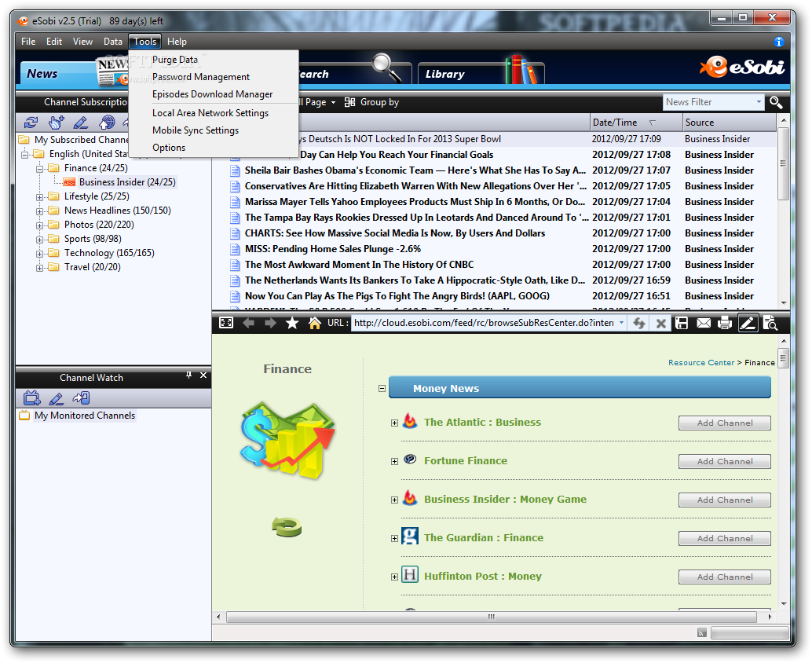Select Options in Tools menu
The height and width of the screenshot is (663, 812).
click(x=169, y=148)
